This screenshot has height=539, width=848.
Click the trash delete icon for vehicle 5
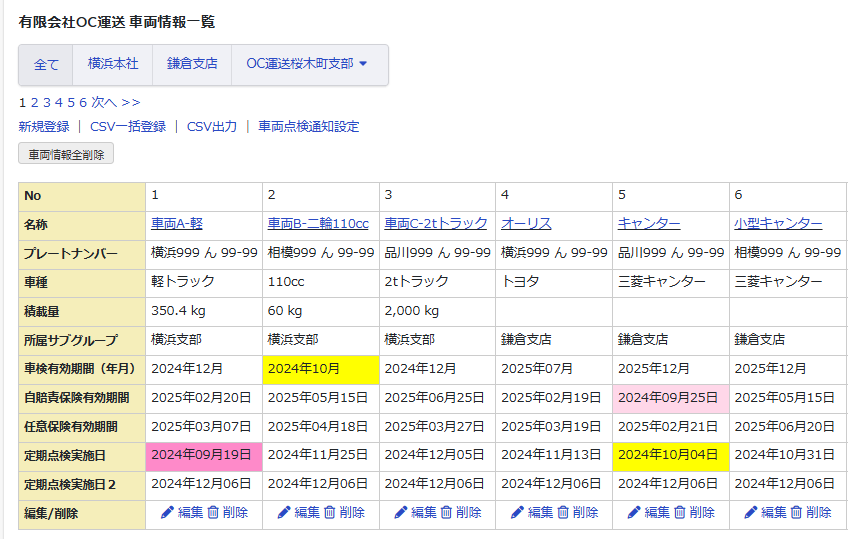(x=679, y=512)
